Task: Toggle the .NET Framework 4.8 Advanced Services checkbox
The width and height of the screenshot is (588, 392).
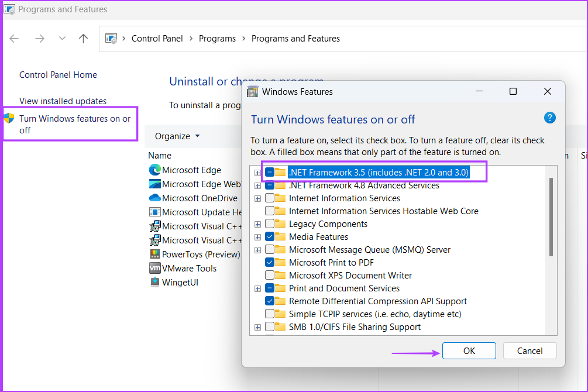Action: coord(269,185)
